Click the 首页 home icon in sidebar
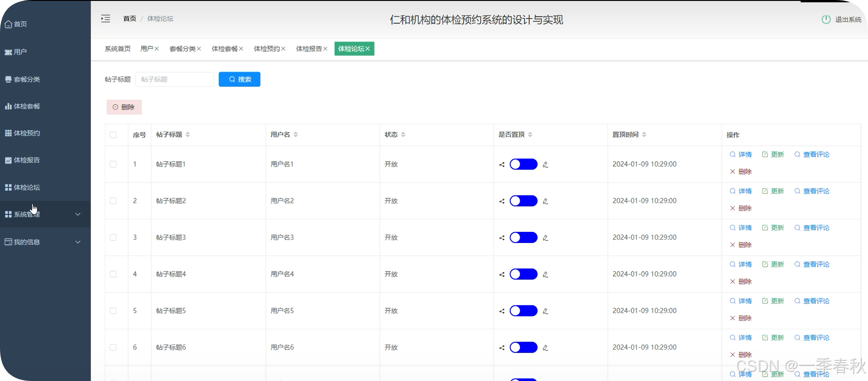Viewport: 868px width, 381px height. tap(8, 24)
